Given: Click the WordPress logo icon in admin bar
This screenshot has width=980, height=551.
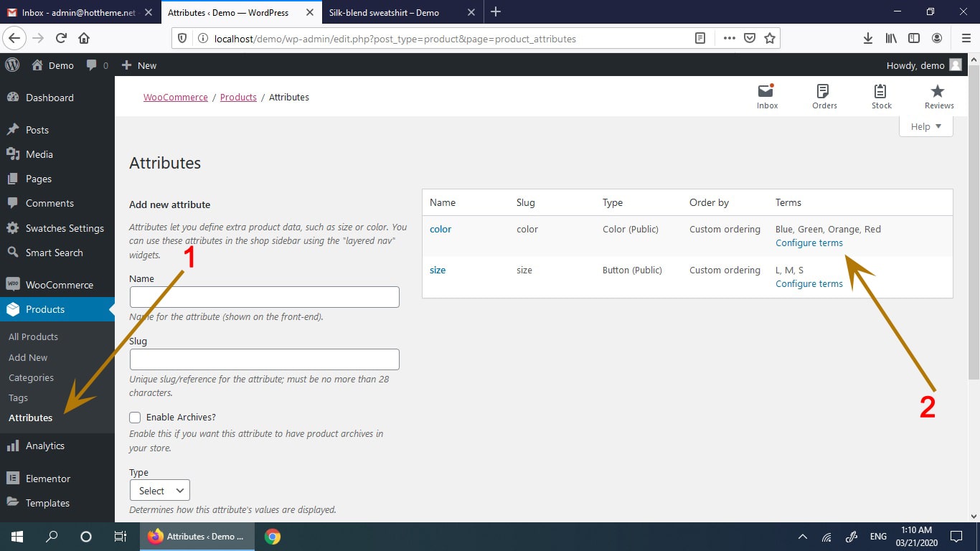Looking at the screenshot, I should [x=12, y=65].
